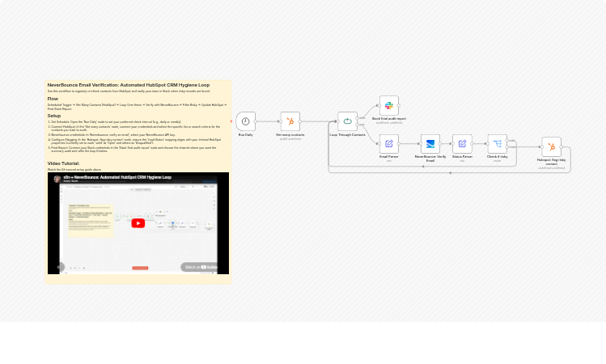Click the Slack final audit report node
This screenshot has width=606, height=364.
pos(389,105)
